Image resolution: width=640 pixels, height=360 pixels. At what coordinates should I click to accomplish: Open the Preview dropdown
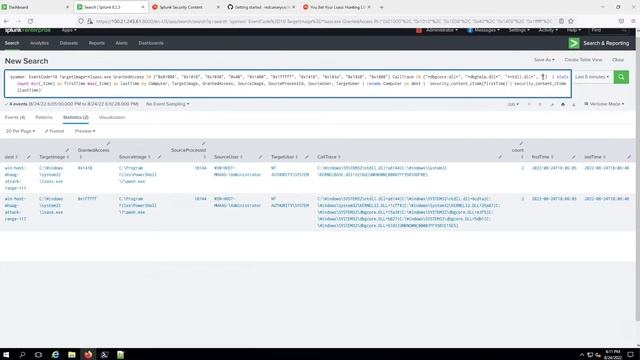point(85,131)
